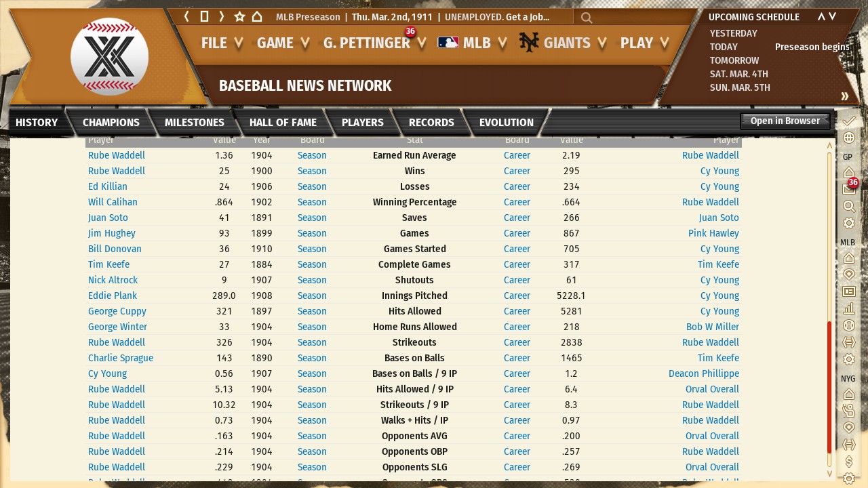The height and width of the screenshot is (488, 868).
Task: Open player link Will Calihan
Action: click(x=113, y=202)
